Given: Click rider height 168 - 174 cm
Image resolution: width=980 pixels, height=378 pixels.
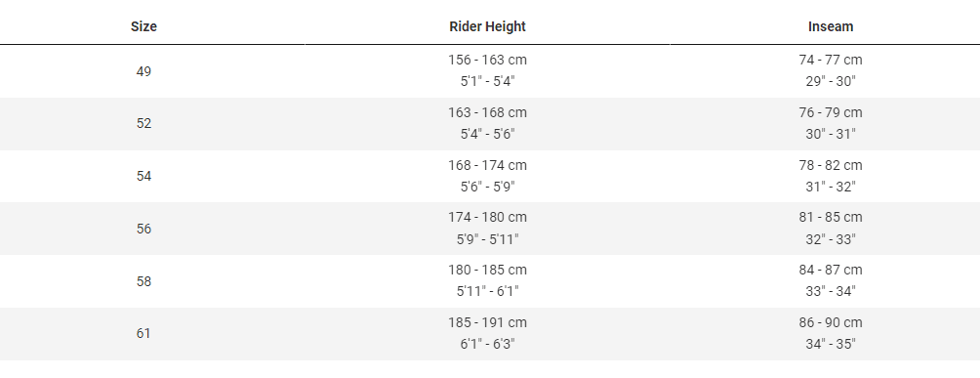Looking at the screenshot, I should (x=487, y=165).
